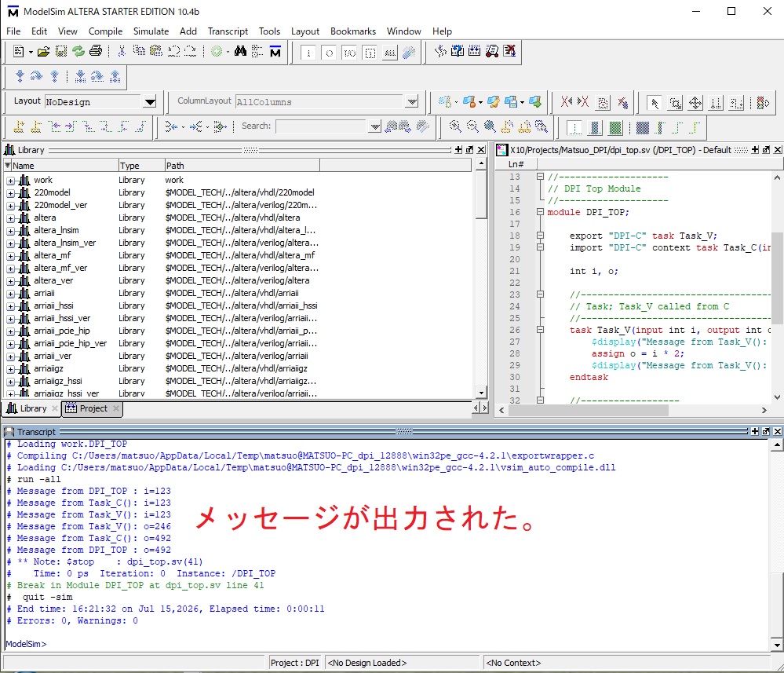Open the Layout NoDesign dropdown
Viewport: 784px width, 673px height.
point(150,102)
